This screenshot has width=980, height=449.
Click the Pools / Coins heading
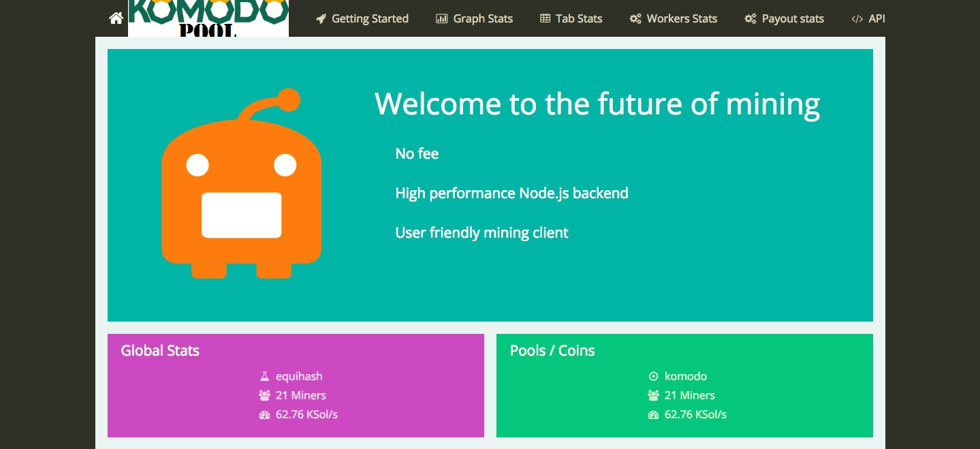(x=552, y=351)
